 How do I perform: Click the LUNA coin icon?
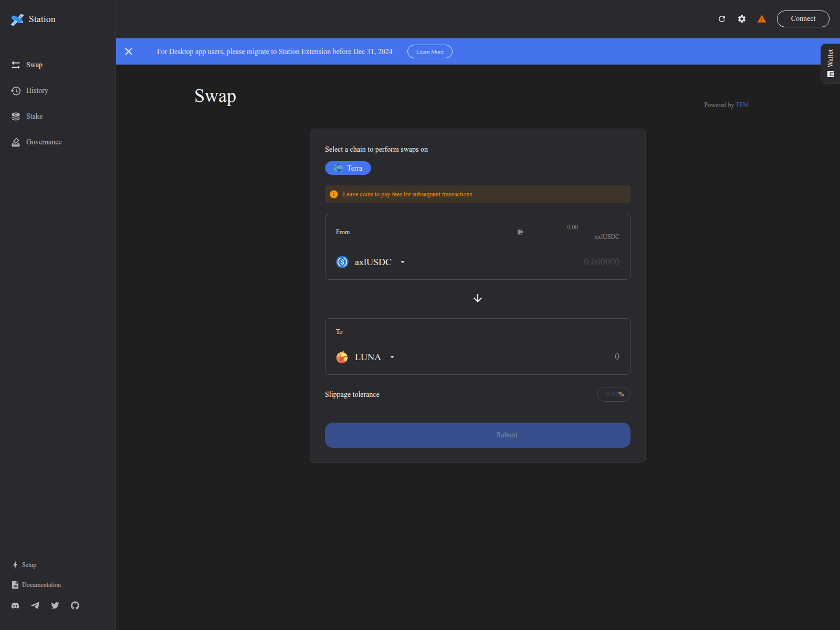(x=342, y=357)
